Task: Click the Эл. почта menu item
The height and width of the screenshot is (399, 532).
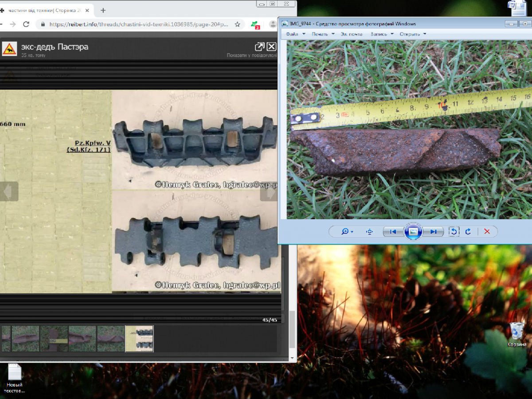Action: click(351, 34)
